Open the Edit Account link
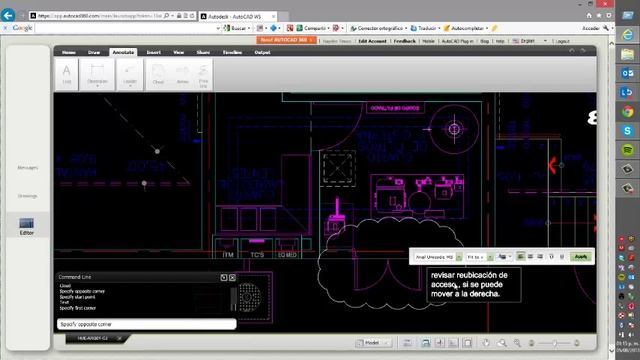The width and height of the screenshot is (640, 360). coord(372,41)
